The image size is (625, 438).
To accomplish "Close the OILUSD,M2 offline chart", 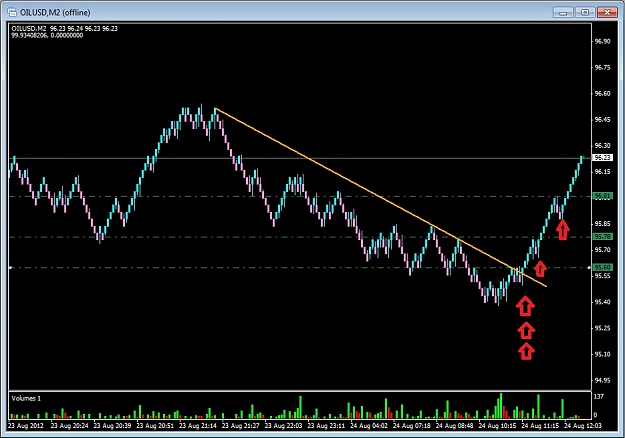I will [x=607, y=12].
